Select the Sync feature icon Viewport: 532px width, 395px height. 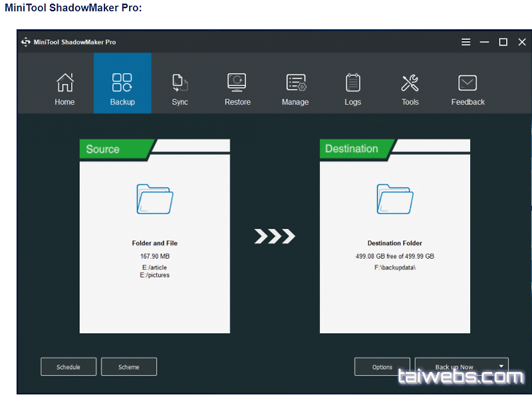(x=180, y=86)
